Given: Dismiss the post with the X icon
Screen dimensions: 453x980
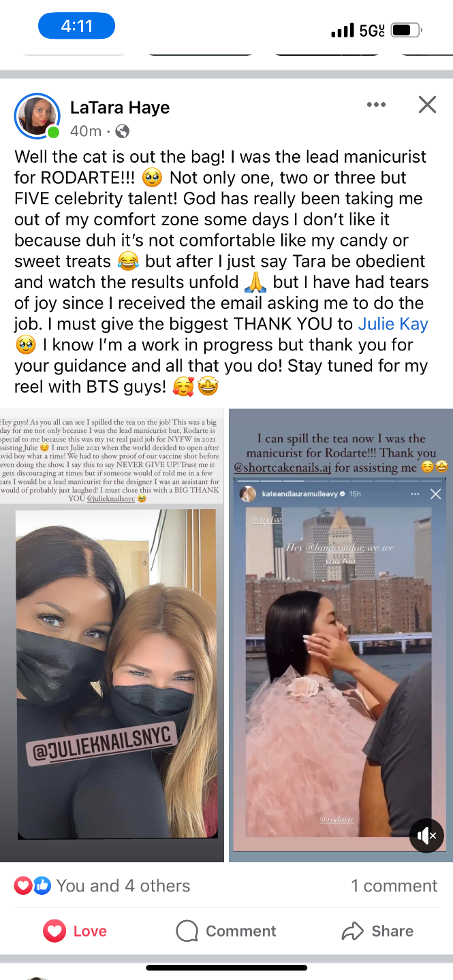Looking at the screenshot, I should tap(427, 105).
